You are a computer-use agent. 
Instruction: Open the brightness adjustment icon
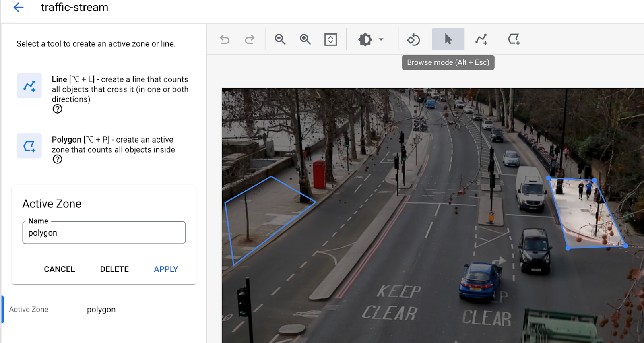point(365,39)
